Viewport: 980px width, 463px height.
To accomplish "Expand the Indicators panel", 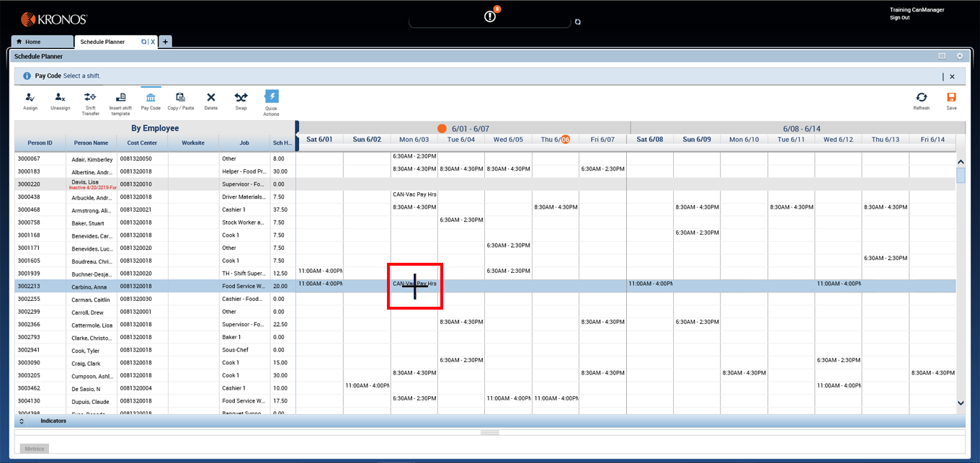I will (22, 421).
